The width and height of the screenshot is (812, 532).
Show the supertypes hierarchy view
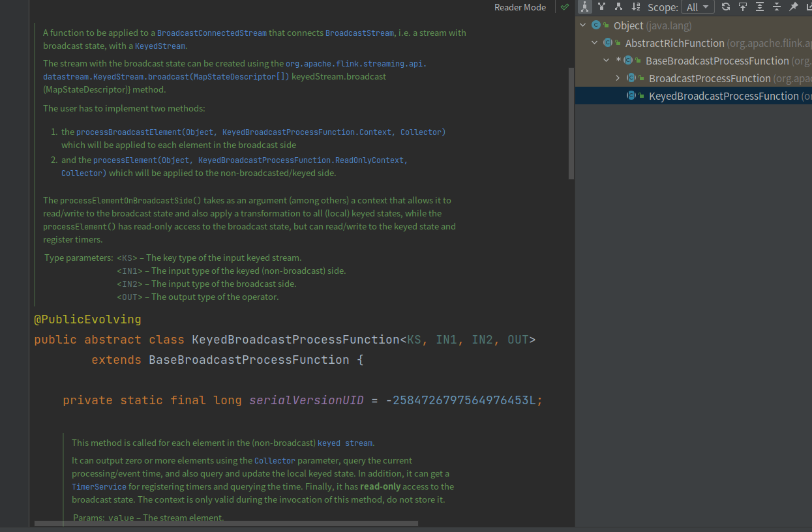[602, 7]
